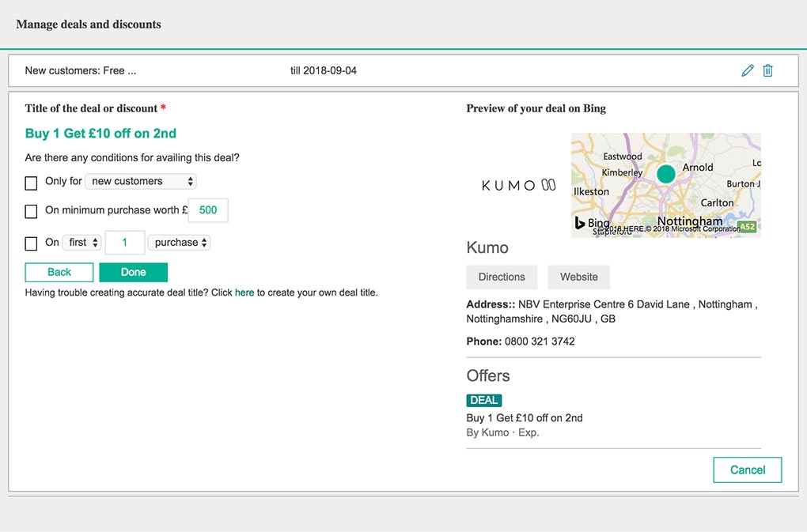Open the 'purchase' type dropdown

point(179,242)
